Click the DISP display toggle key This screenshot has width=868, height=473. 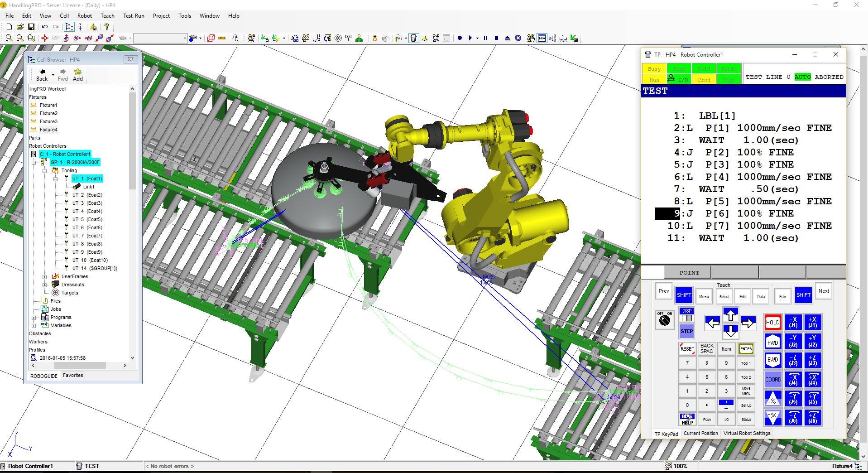point(686,314)
